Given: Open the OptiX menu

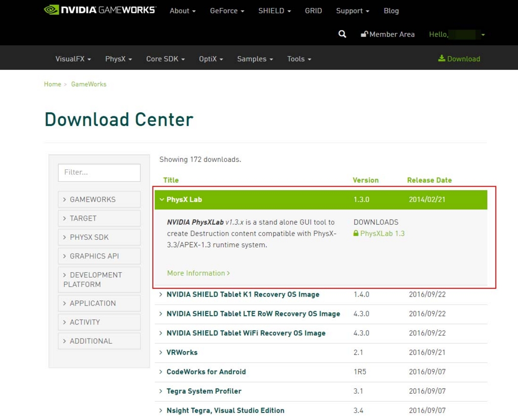Looking at the screenshot, I should 211,59.
